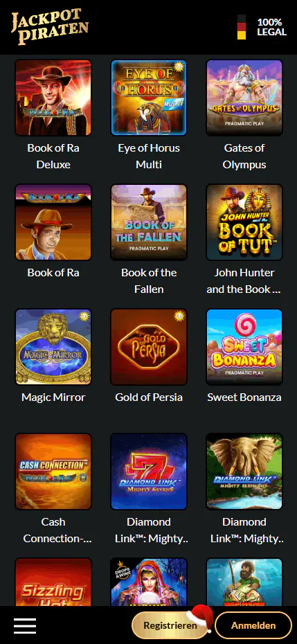Open the Book of the Fallen tile
The height and width of the screenshot is (644, 297).
[149, 222]
